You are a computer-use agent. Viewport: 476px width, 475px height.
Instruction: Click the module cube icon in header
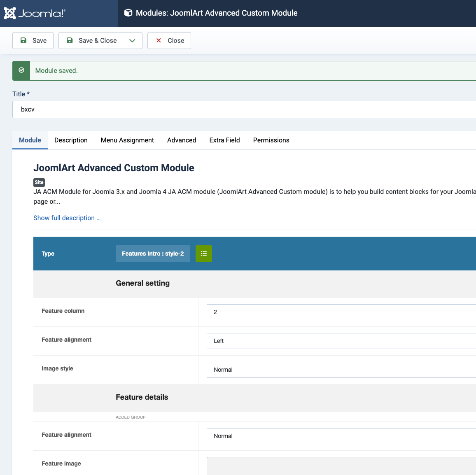128,13
